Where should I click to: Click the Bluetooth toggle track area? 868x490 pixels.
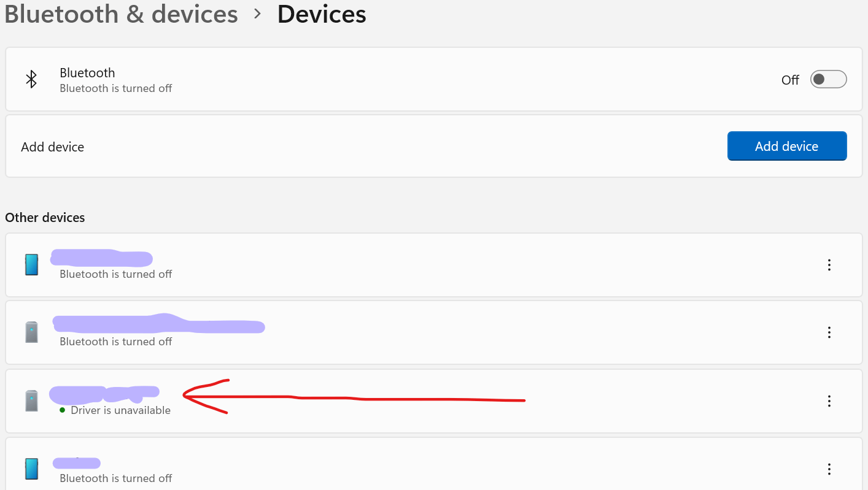[828, 79]
